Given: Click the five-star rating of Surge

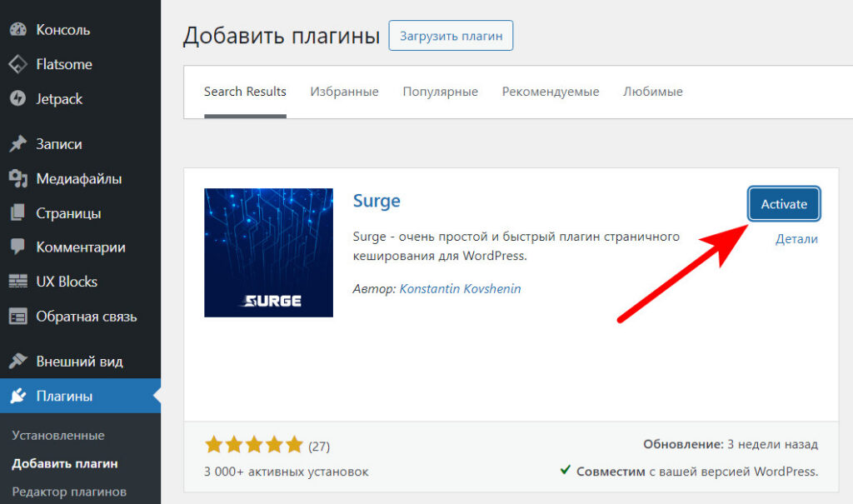Looking at the screenshot, I should point(254,445).
